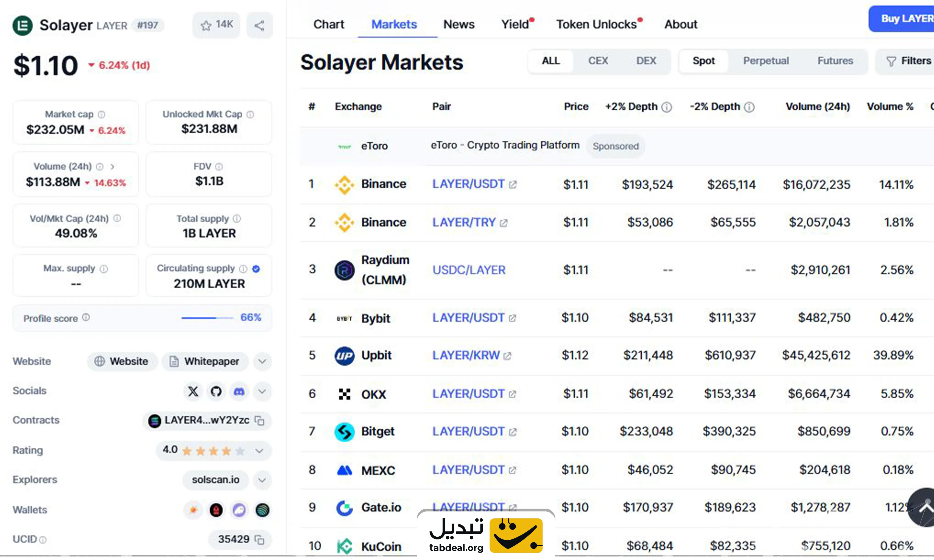The image size is (934, 560).
Task: Select the Spot market type
Action: 704,61
